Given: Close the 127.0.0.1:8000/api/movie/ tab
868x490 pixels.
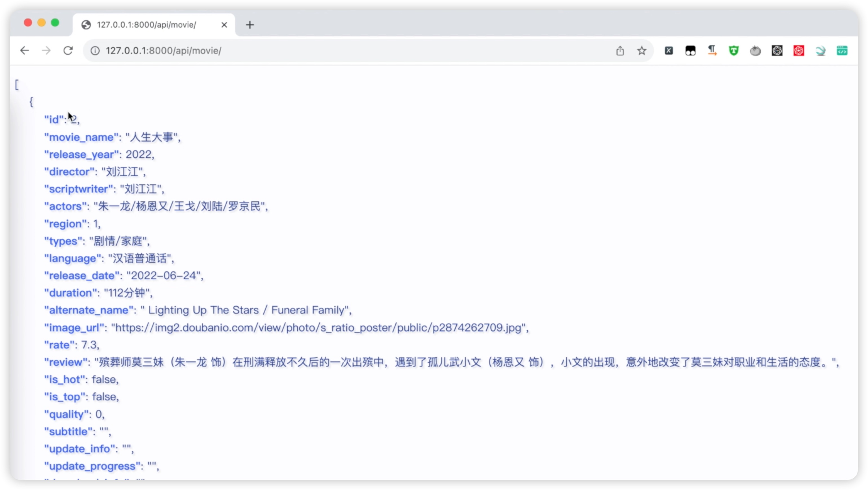Looking at the screenshot, I should coord(224,25).
